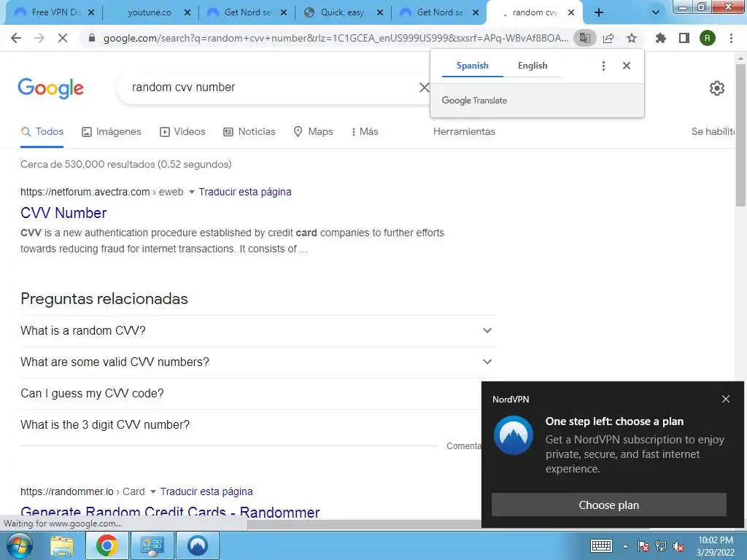Screen dimensions: 747x560
Task: Switch to the Imágenes results
Action: coord(112,131)
